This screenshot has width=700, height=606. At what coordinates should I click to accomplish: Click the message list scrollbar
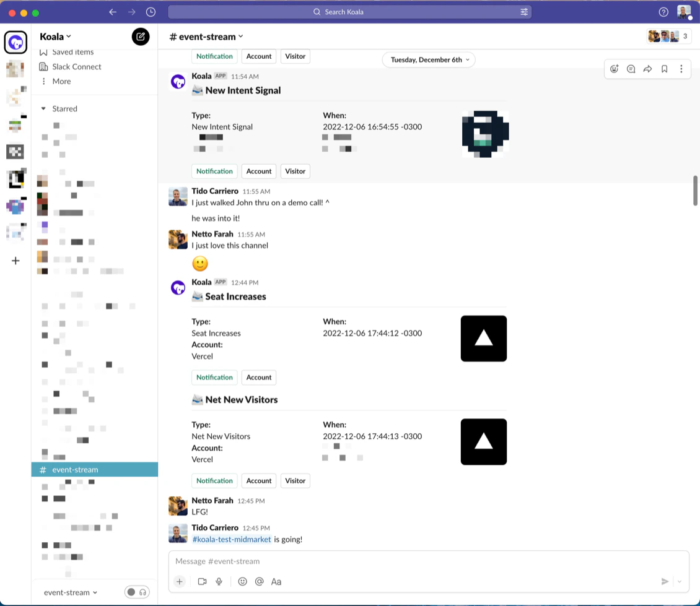(695, 191)
